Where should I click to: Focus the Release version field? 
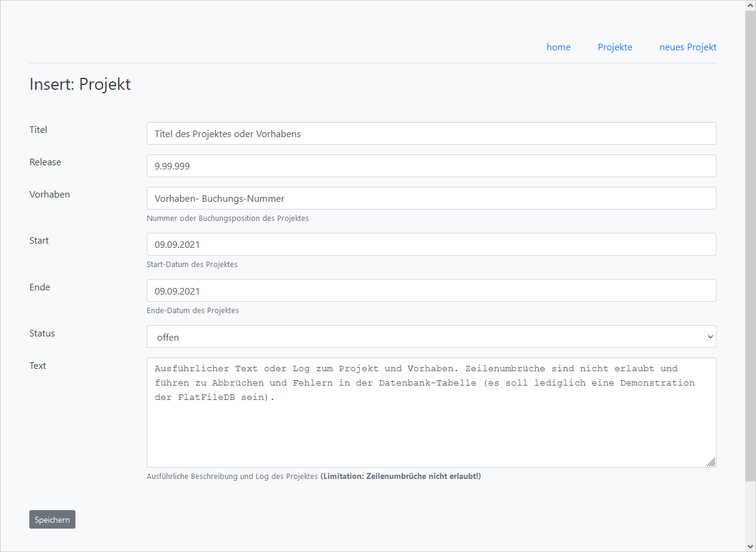point(431,165)
